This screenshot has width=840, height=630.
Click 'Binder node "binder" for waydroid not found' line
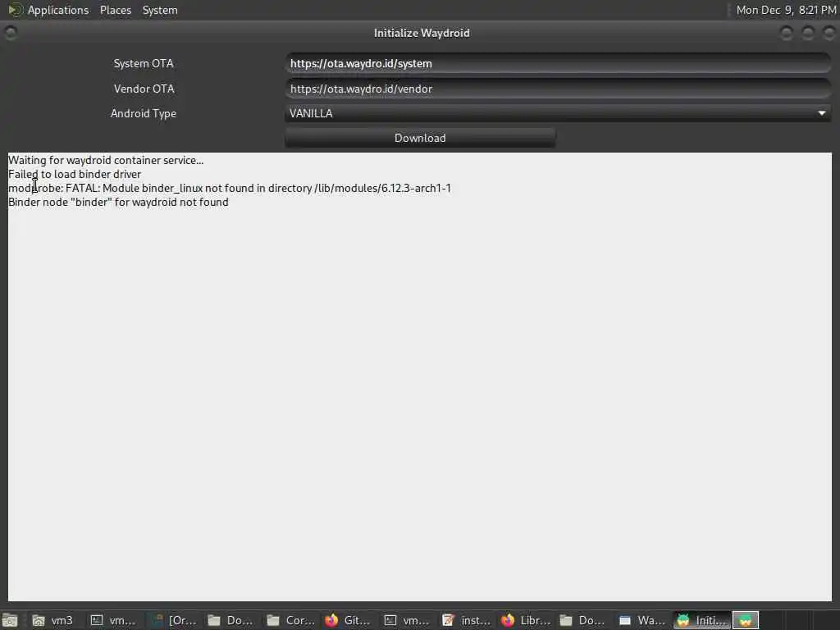pyautogui.click(x=118, y=202)
